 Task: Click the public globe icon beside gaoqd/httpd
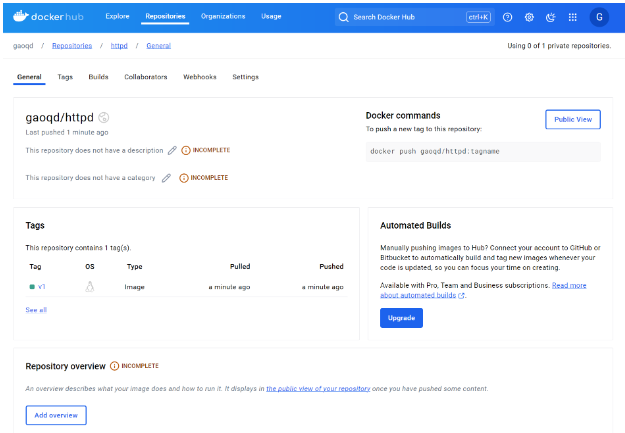point(104,118)
